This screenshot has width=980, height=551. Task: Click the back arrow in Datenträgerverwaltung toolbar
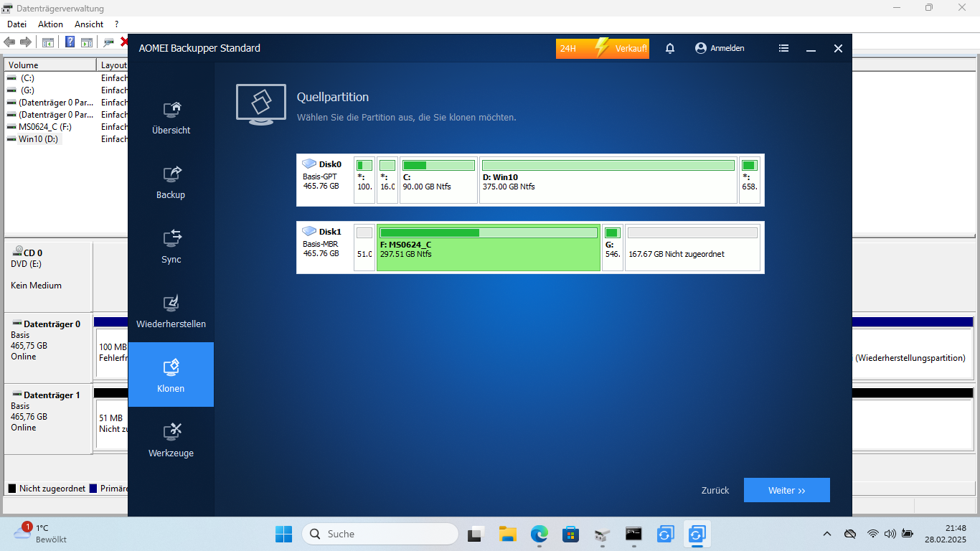(x=9, y=42)
